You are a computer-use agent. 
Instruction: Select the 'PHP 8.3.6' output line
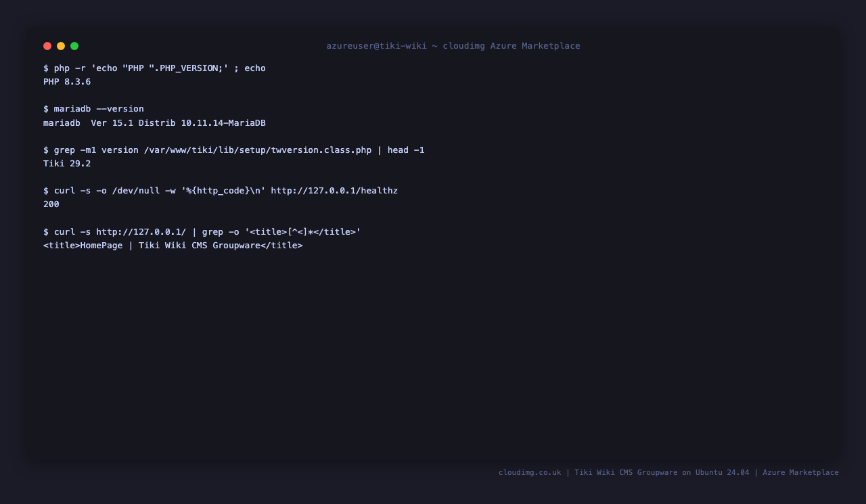tap(67, 82)
